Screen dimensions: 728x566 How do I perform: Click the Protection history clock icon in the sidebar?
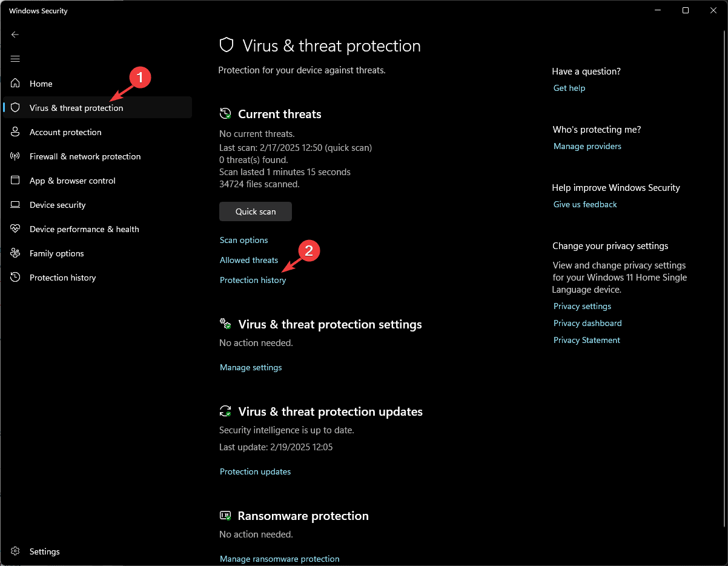(x=16, y=277)
